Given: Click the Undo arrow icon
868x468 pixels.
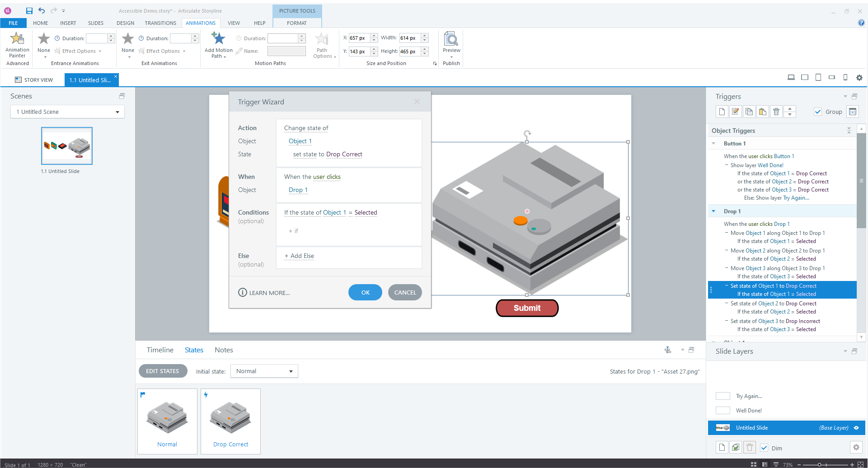Looking at the screenshot, I should [42, 10].
